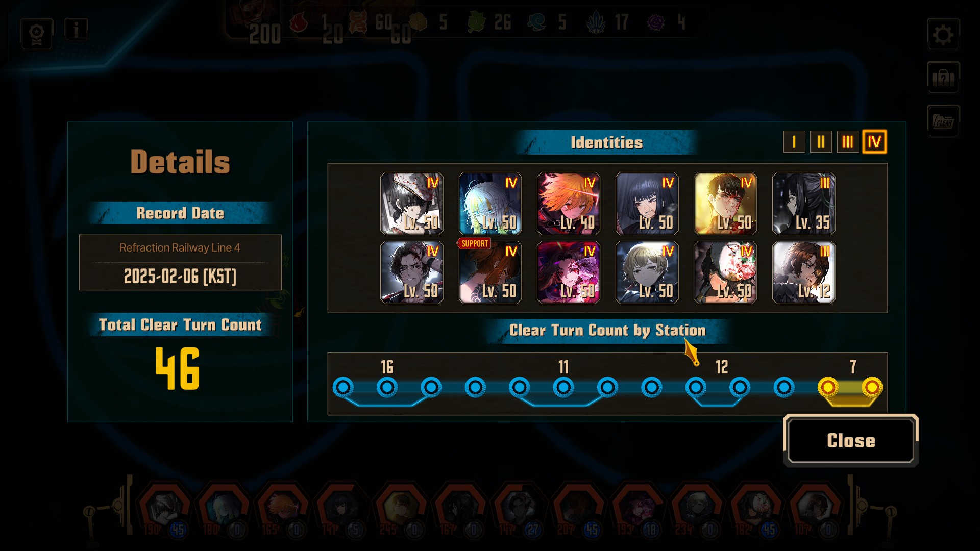The width and height of the screenshot is (980, 551).
Task: Open the mystery suitcase icon
Action: [943, 78]
